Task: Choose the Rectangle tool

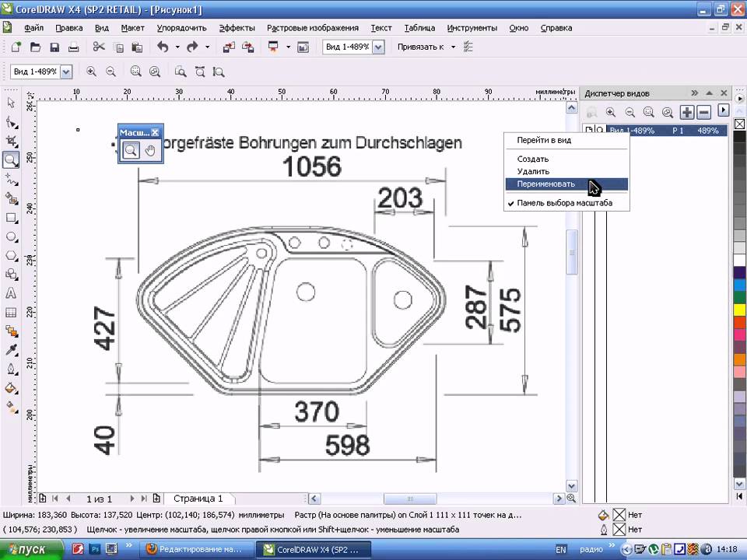Action: (x=11, y=218)
